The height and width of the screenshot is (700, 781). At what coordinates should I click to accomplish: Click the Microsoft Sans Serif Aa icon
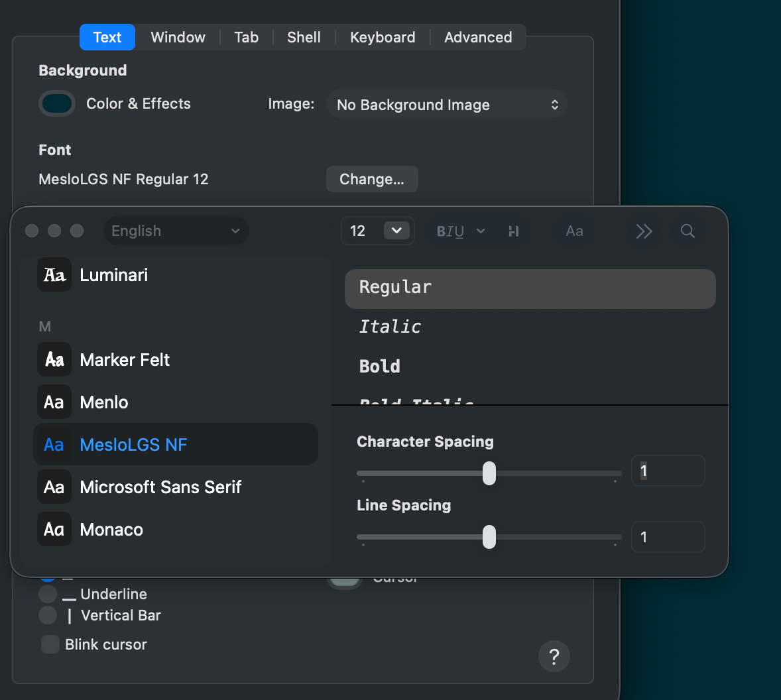(54, 487)
